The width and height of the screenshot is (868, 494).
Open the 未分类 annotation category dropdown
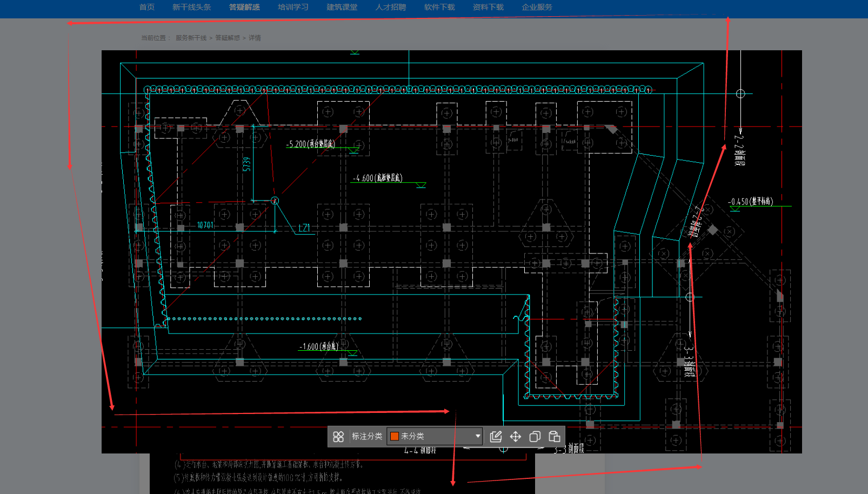435,436
